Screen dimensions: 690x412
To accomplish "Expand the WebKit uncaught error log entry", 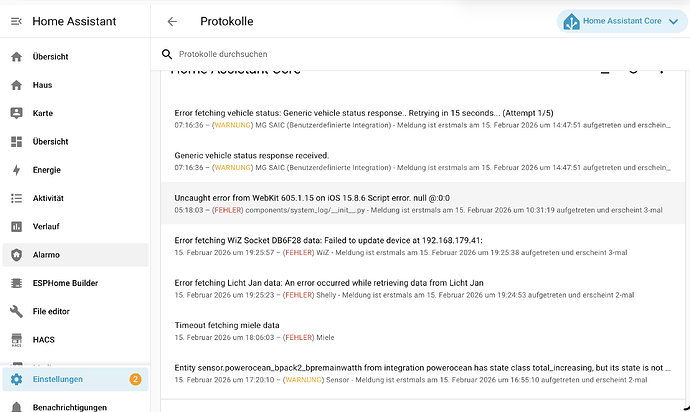I will tap(422, 203).
